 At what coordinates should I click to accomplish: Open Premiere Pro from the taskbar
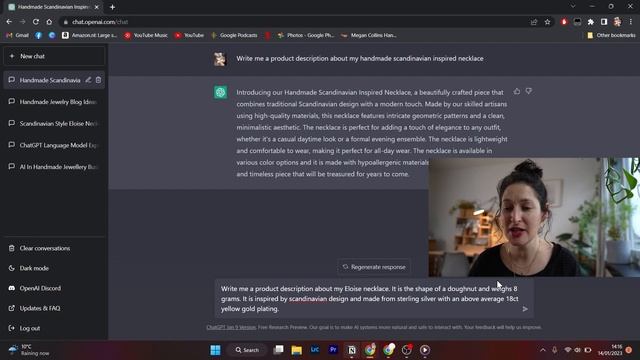[x=333, y=350]
